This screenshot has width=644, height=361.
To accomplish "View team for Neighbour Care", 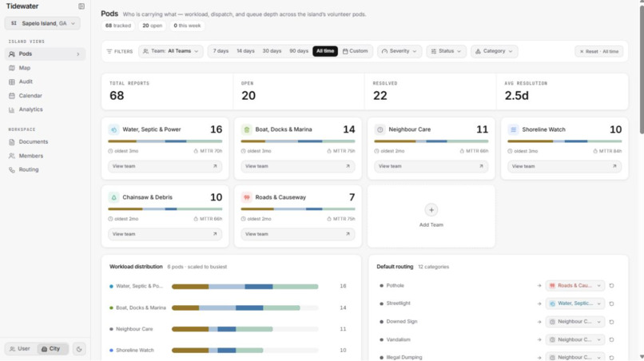I will point(431,166).
